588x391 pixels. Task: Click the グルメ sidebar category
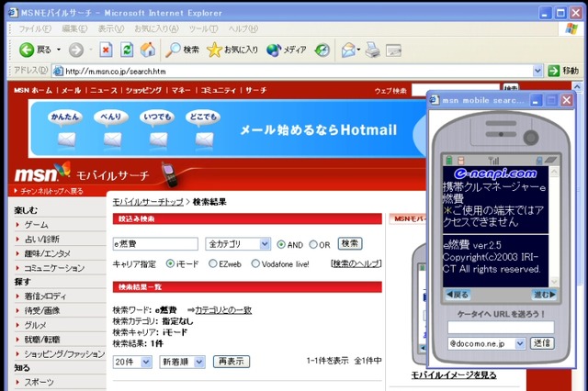[x=35, y=325]
